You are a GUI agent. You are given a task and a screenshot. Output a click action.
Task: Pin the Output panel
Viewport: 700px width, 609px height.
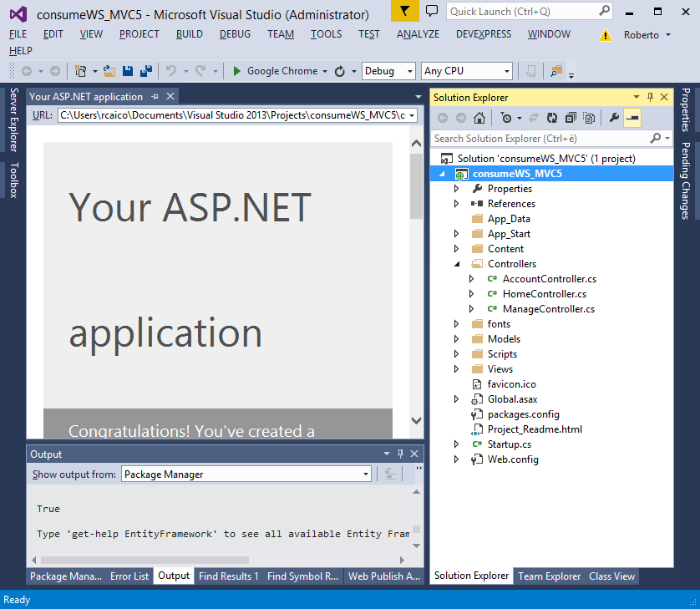coord(400,454)
